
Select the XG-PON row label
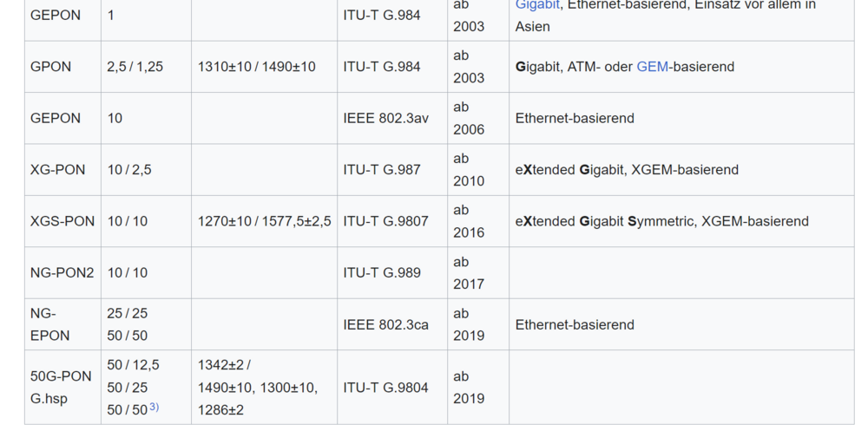tap(62, 170)
